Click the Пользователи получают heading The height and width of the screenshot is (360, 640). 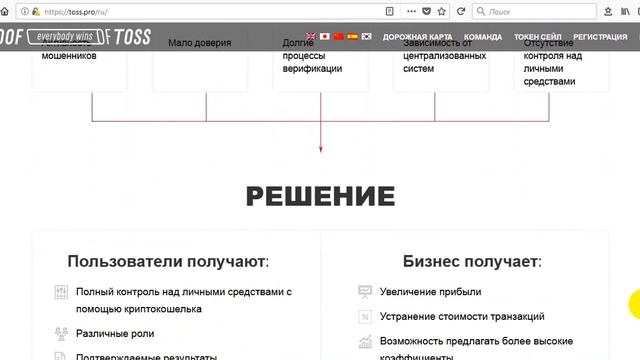pos(168,261)
